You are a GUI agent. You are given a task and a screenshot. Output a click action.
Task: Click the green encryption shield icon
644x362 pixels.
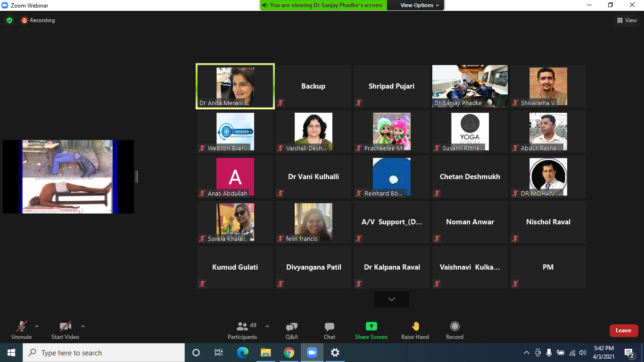(9, 20)
